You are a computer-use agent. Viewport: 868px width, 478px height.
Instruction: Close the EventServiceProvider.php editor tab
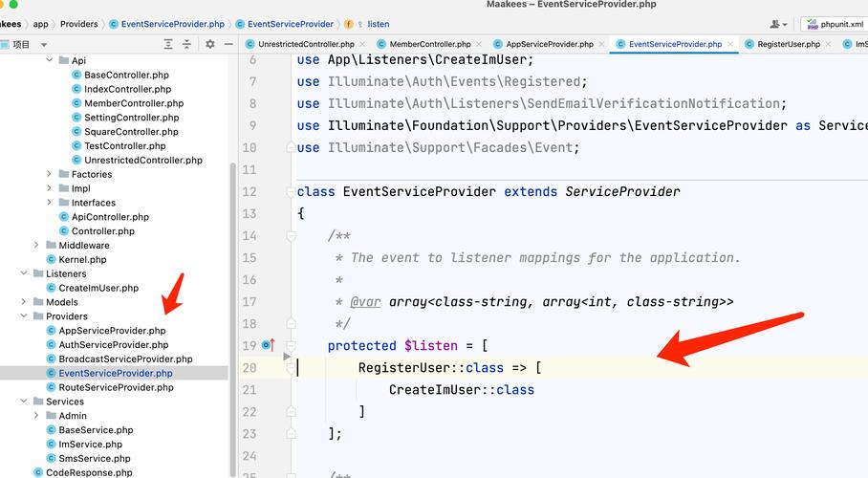(731, 44)
